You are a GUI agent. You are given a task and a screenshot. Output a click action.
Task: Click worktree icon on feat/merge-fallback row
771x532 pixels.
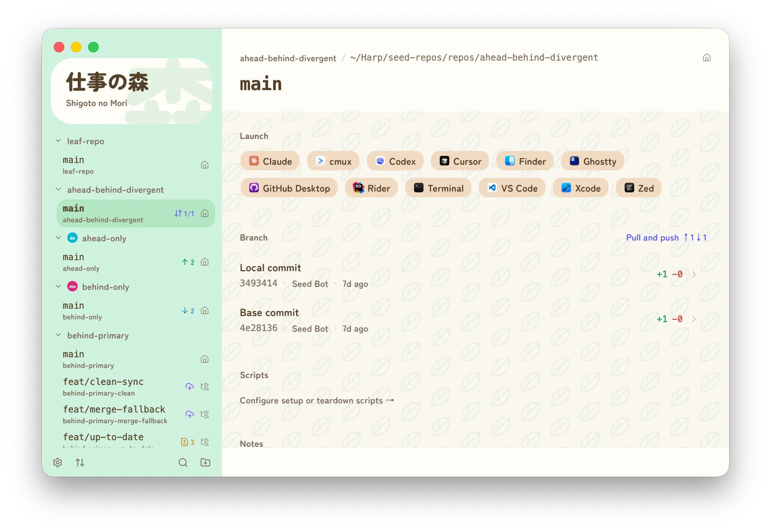205,414
